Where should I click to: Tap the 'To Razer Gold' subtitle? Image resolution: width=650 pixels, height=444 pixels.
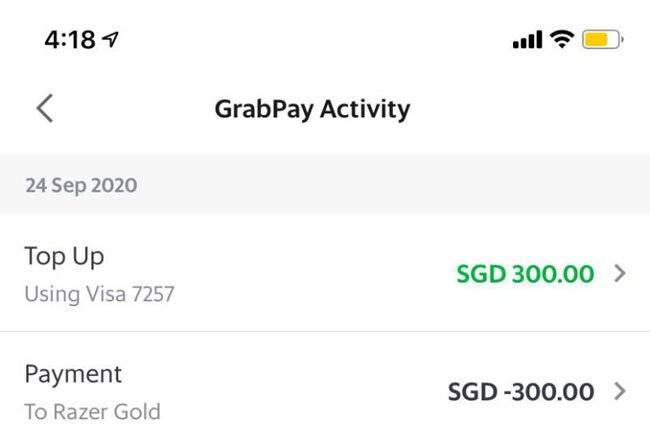point(92,411)
